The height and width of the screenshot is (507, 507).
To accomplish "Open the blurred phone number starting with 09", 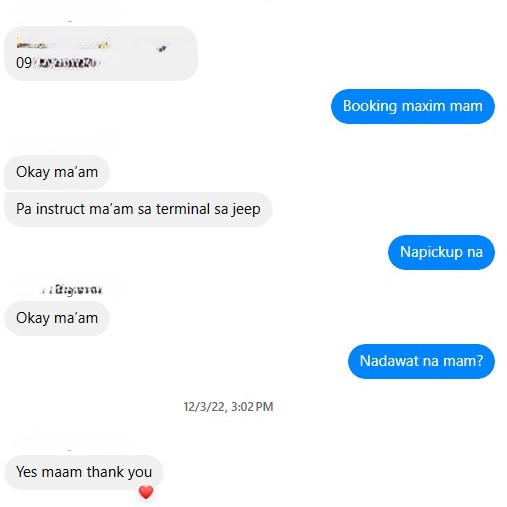I will coord(58,63).
